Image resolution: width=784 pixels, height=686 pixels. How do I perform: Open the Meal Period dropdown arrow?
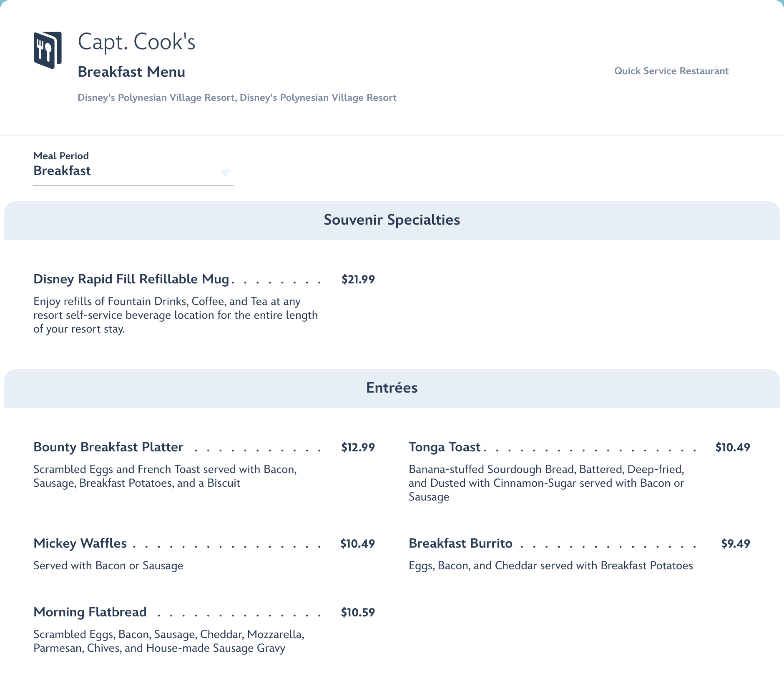(225, 172)
